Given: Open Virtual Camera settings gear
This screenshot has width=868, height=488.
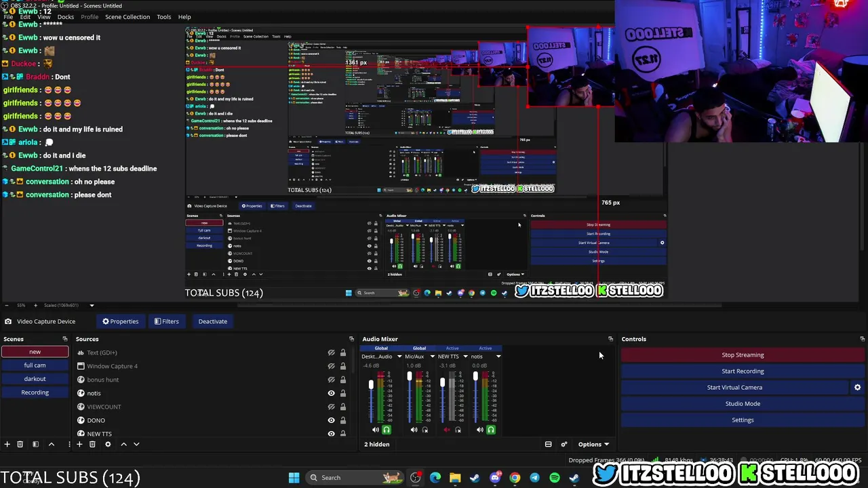Looking at the screenshot, I should [857, 387].
